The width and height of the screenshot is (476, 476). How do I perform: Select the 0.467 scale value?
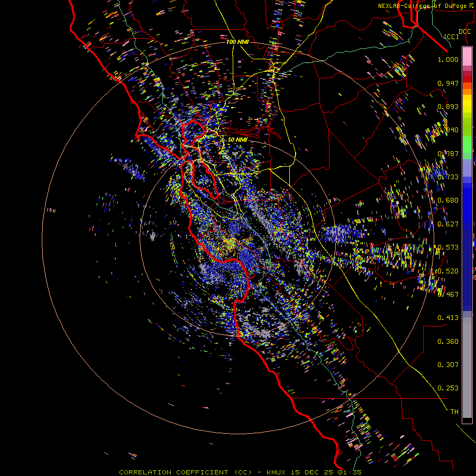click(448, 294)
